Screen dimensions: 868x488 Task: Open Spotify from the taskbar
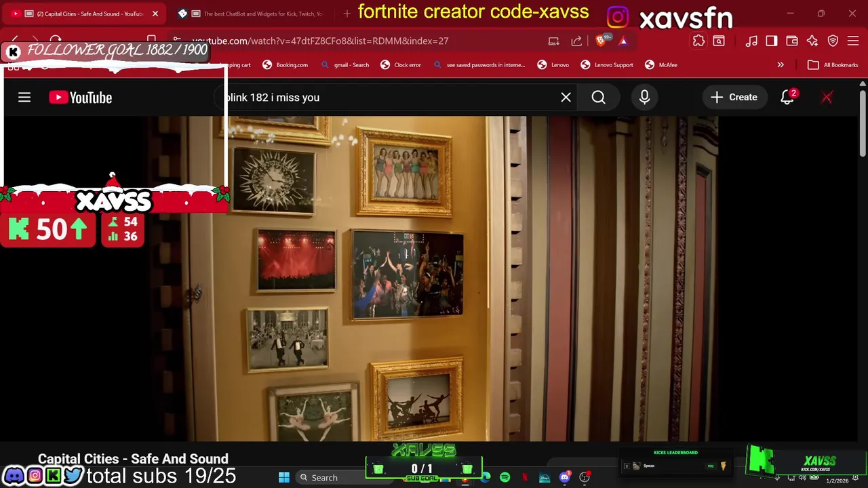[x=505, y=478]
